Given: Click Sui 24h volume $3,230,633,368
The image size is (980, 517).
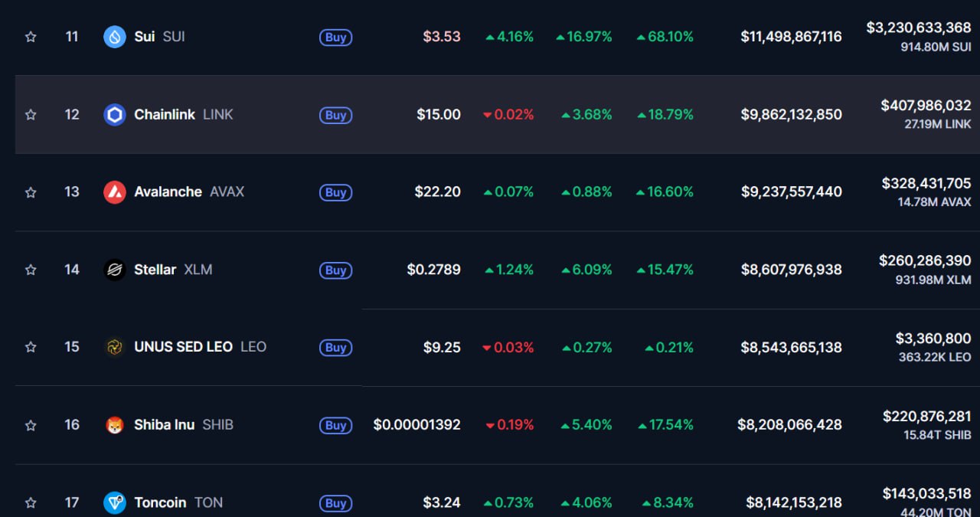Looking at the screenshot, I should click(x=918, y=28).
